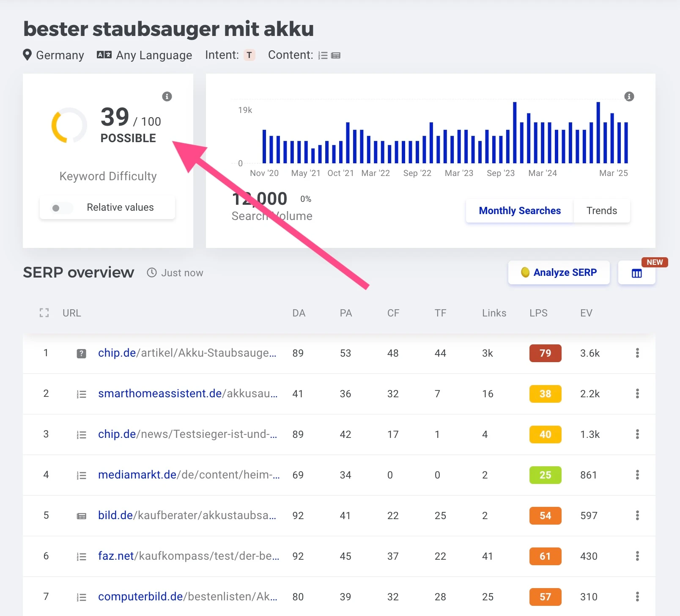
Task: Click the location pin icon for Germany
Action: pos(28,55)
